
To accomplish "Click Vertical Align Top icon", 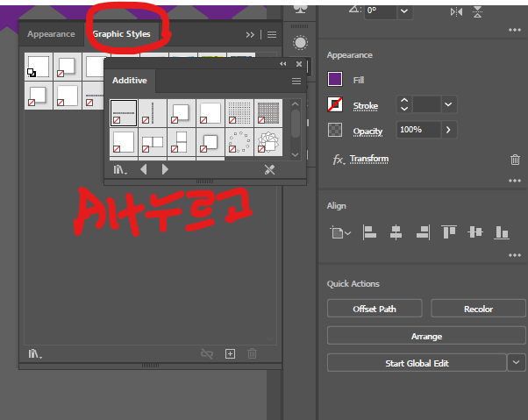I will coord(449,232).
